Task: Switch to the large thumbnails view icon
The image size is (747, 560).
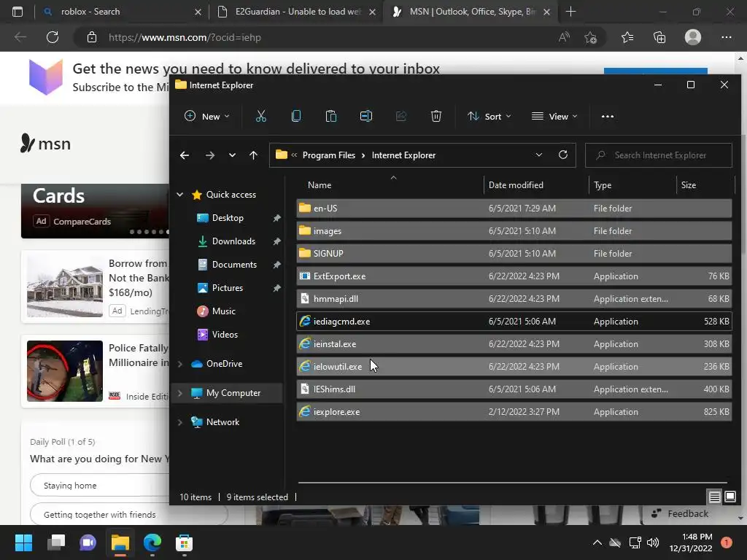Action: [729, 497]
